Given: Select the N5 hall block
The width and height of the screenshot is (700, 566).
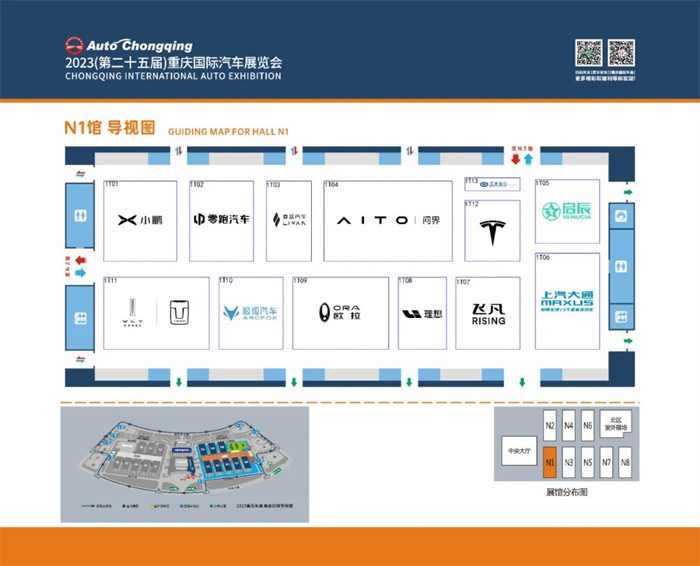Looking at the screenshot, I should [588, 462].
